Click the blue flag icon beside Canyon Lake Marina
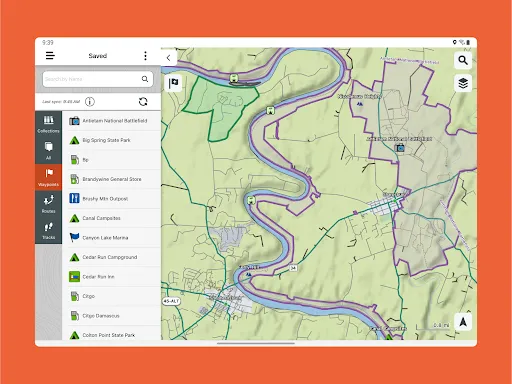The image size is (512, 384). 74,238
